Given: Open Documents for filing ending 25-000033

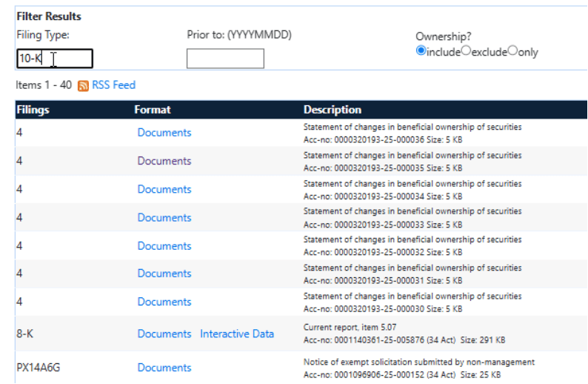Looking at the screenshot, I should (164, 217).
